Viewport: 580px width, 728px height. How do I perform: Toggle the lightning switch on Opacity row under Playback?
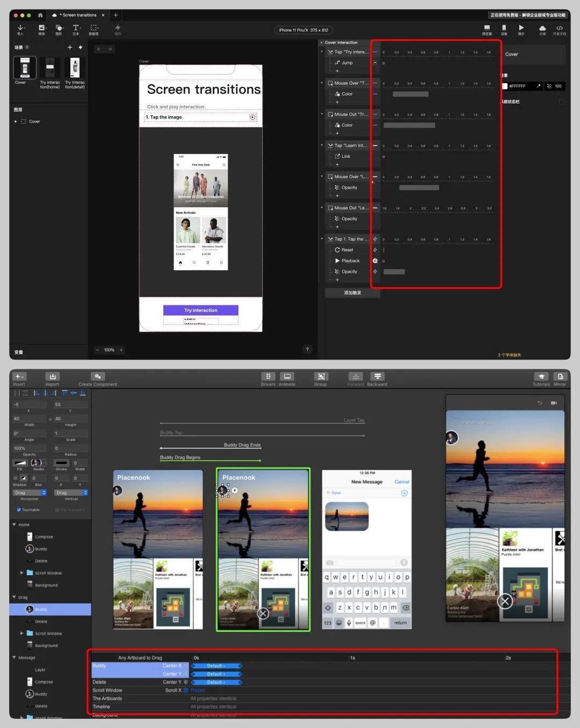click(375, 272)
